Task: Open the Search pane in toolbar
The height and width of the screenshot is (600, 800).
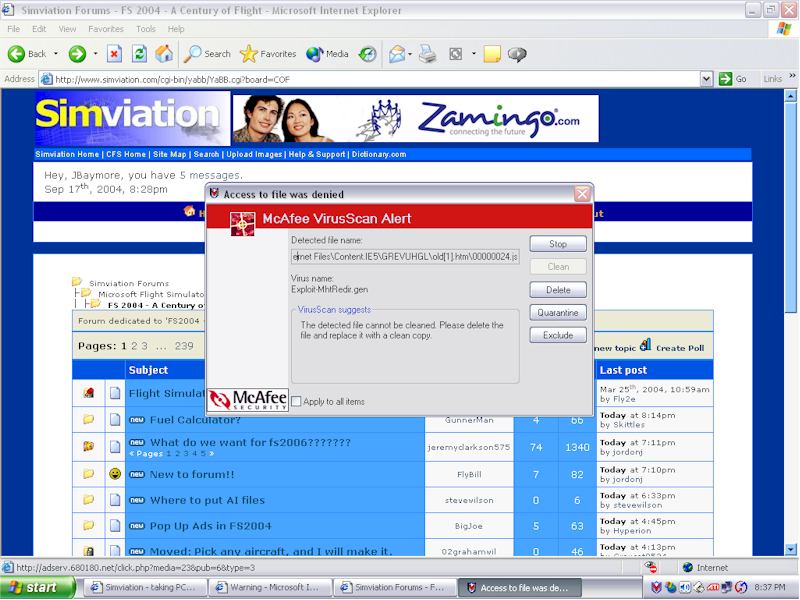Action: point(207,54)
